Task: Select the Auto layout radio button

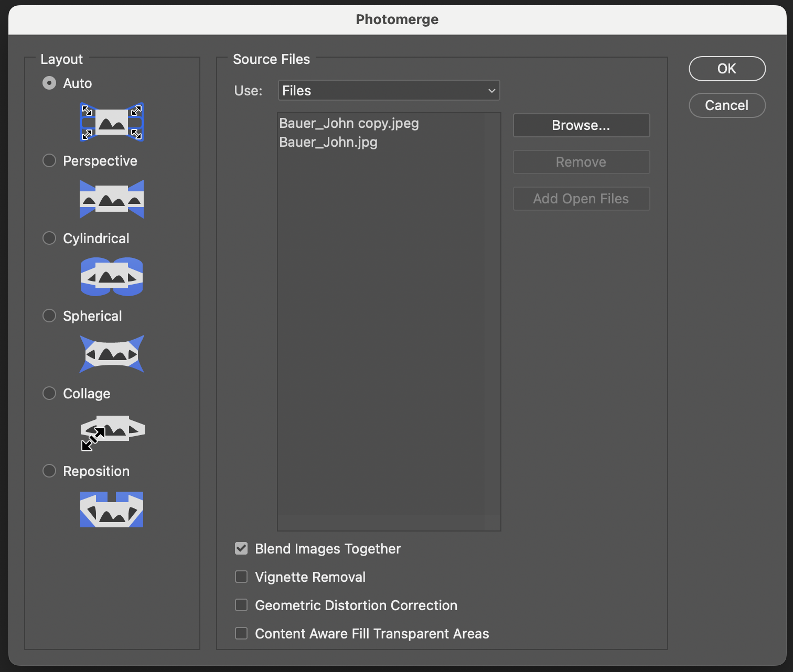Action: pyautogui.click(x=49, y=83)
